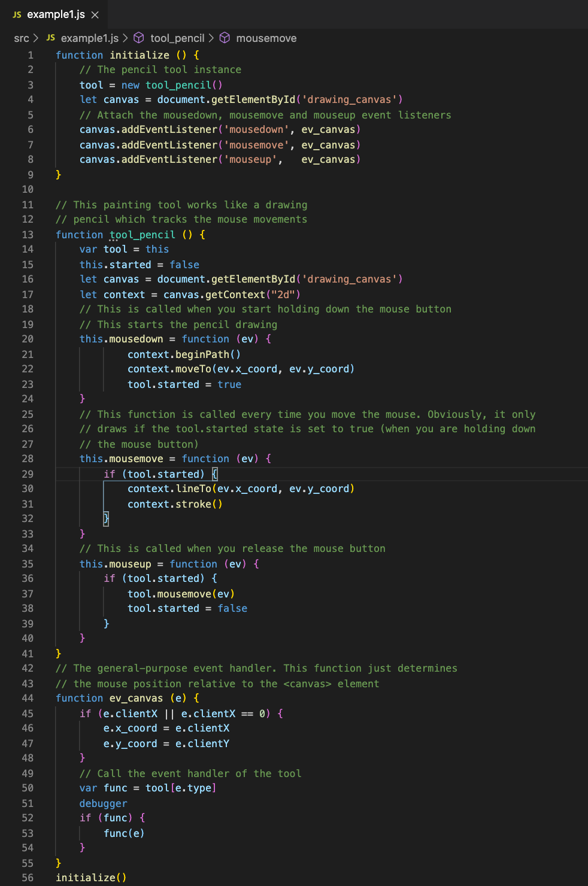588x886 pixels.
Task: Click 'ev_canvas' function name on line 44
Action: (x=137, y=698)
